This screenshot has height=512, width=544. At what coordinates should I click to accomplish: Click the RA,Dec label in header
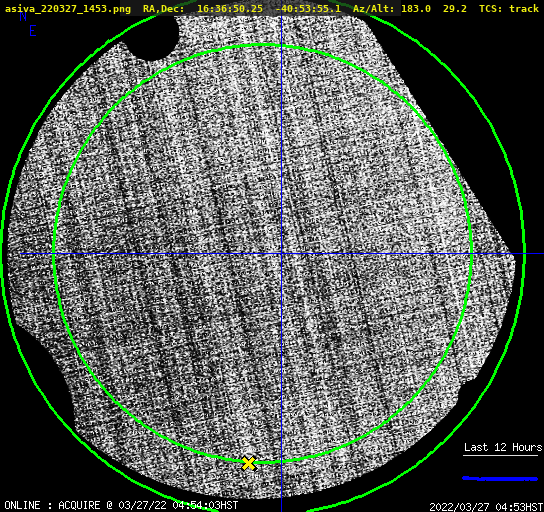(164, 8)
